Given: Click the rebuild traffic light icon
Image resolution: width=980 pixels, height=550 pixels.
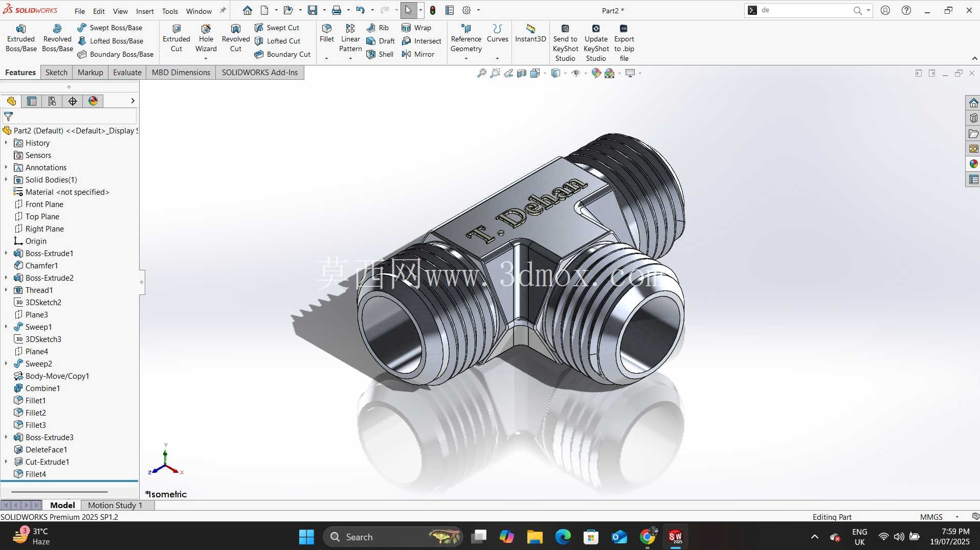Looking at the screenshot, I should [433, 10].
